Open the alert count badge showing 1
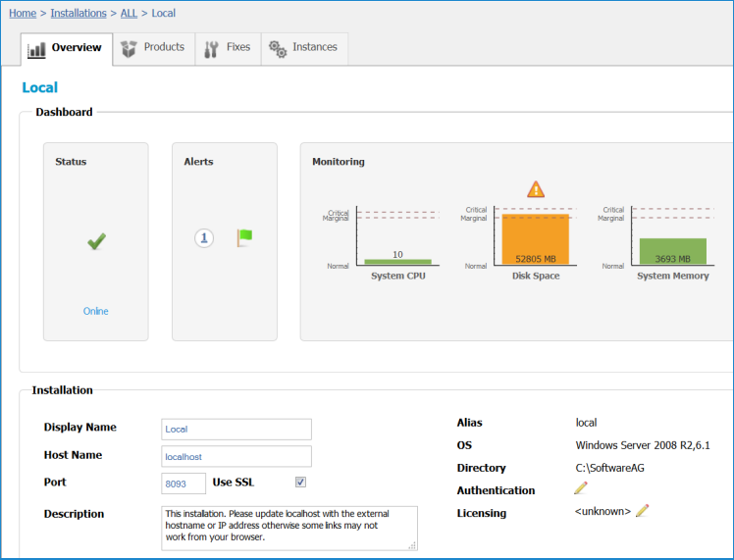734x560 pixels. (x=204, y=238)
